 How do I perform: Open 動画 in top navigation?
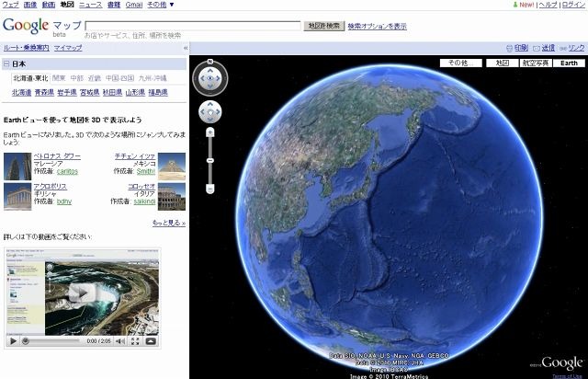(x=49, y=5)
